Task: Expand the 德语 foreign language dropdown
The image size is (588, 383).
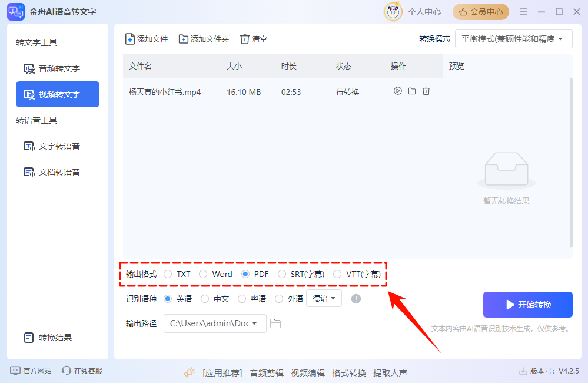Action: pyautogui.click(x=324, y=298)
